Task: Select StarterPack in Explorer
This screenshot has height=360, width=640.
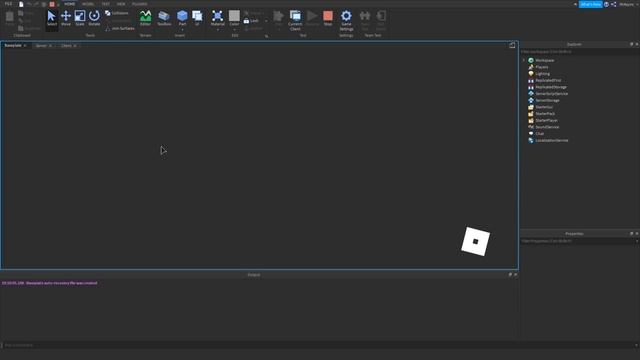Action: 545,114
